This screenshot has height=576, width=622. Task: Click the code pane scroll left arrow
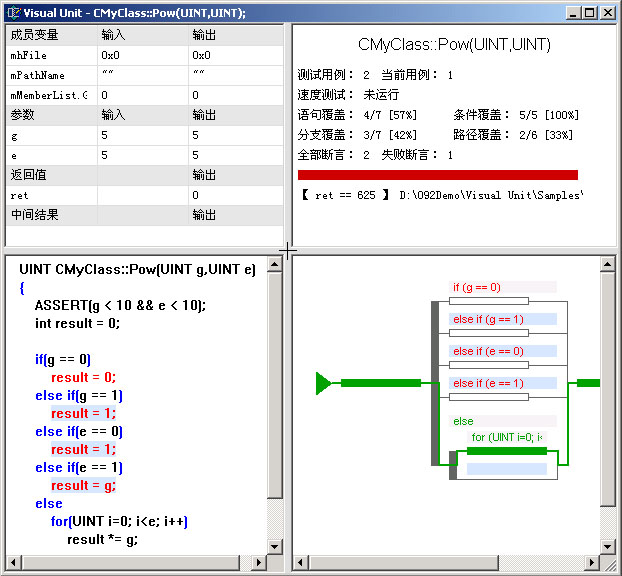click(13, 562)
